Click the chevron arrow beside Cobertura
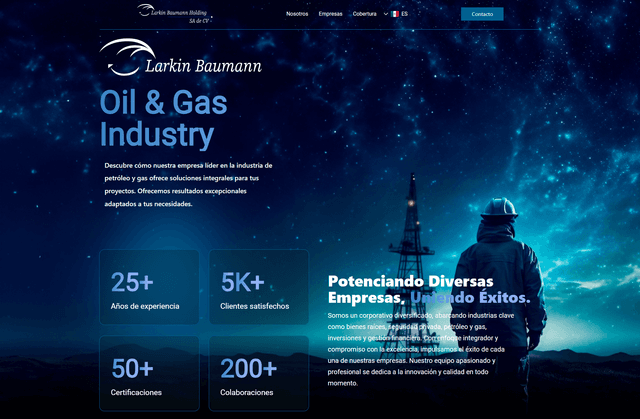This screenshot has height=419, width=640. [x=385, y=14]
